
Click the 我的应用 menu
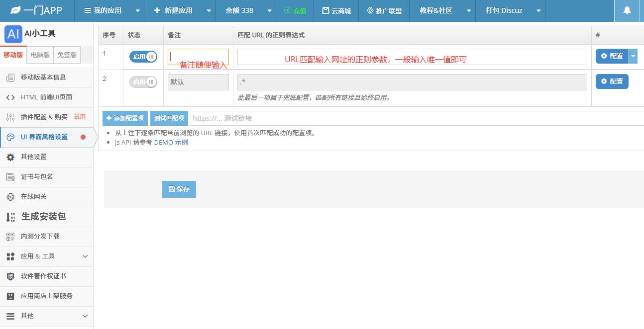coord(103,10)
